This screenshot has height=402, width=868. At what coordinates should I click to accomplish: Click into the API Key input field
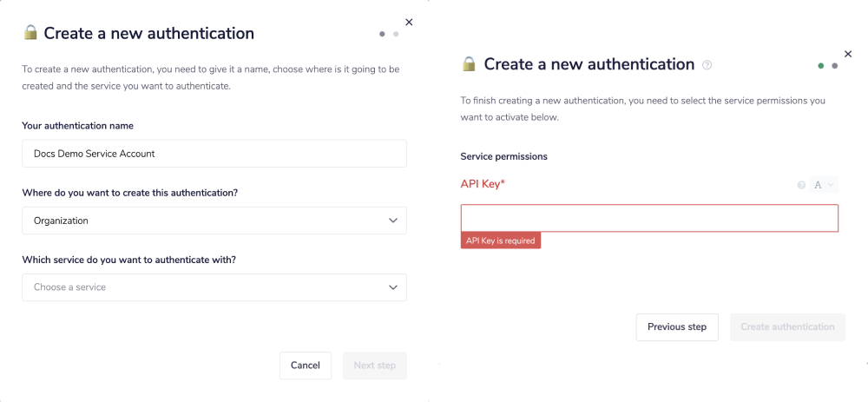coord(649,218)
